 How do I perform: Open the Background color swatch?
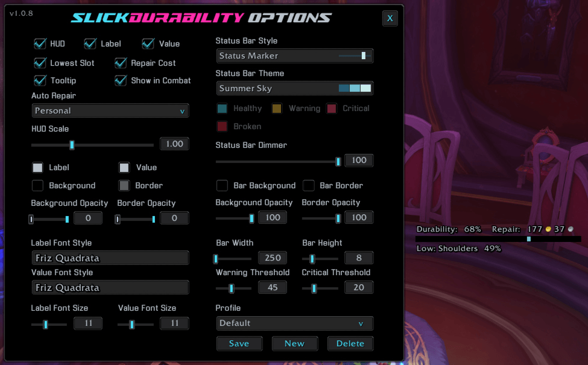[37, 185]
